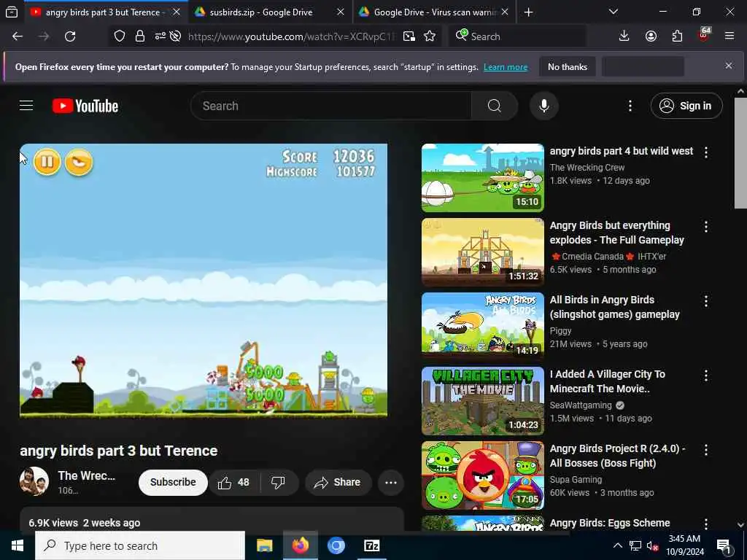This screenshot has height=560, width=747.
Task: Reload the page in Firefox
Action: (70, 36)
